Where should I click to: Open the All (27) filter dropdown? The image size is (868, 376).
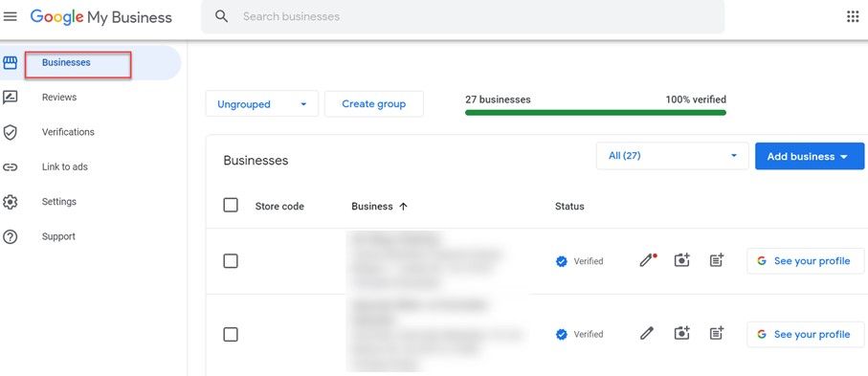pos(672,156)
